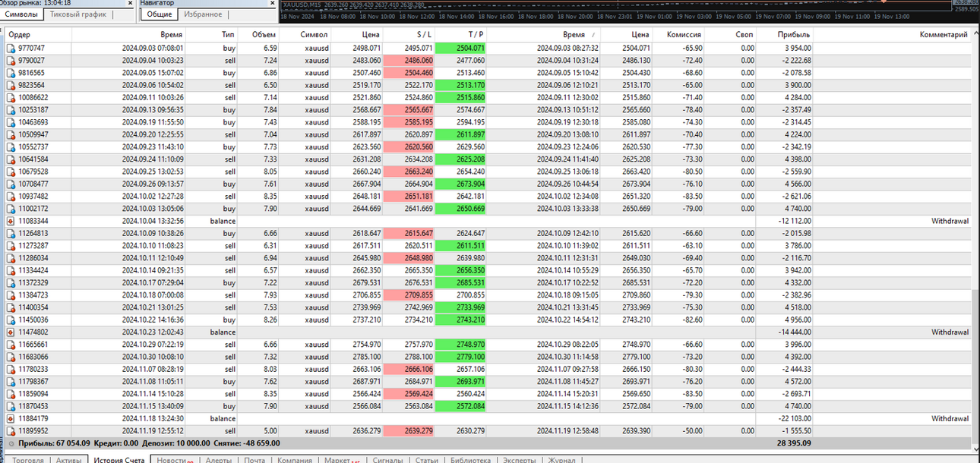Open the Тиковый график tab
Screen dimensions: 980x463
click(x=78, y=14)
